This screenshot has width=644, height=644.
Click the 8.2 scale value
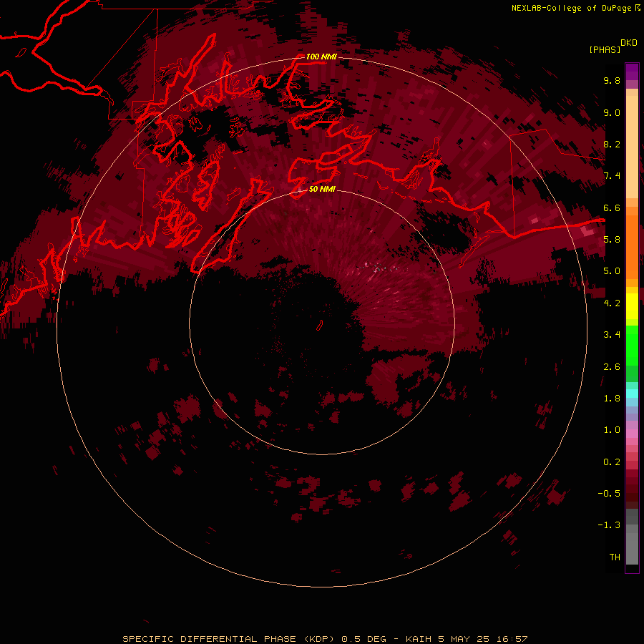(612, 144)
